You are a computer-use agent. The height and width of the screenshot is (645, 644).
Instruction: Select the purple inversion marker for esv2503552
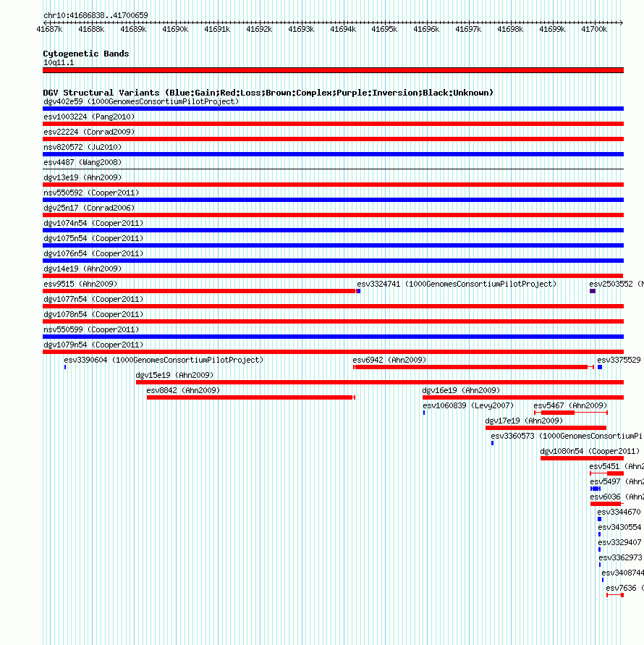click(x=593, y=291)
